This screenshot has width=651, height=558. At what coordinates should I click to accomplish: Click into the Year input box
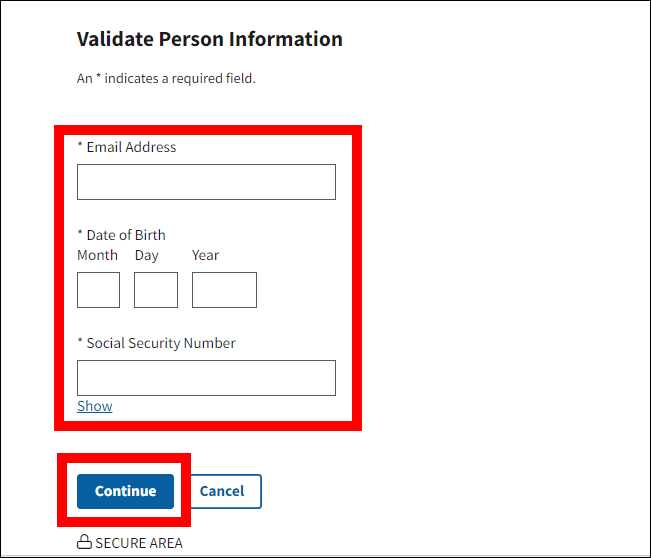click(x=224, y=290)
